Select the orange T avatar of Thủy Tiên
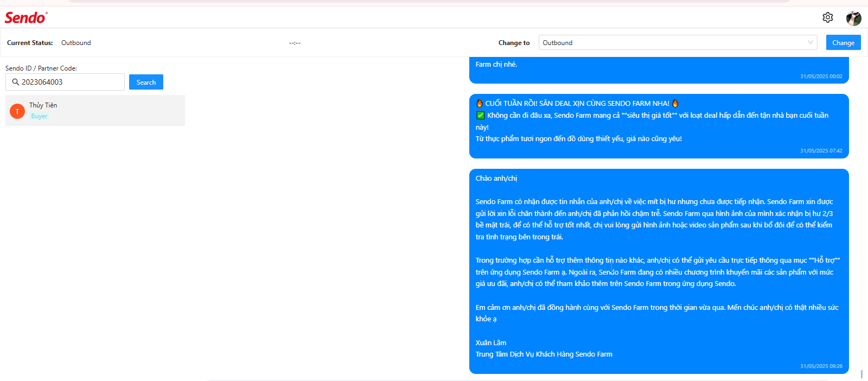Screen dimensions: 868x381 point(17,111)
